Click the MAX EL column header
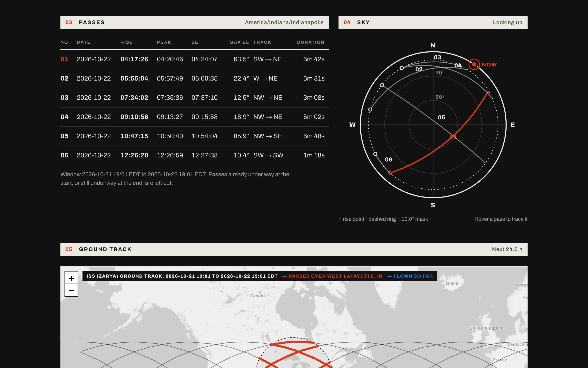 [x=239, y=42]
